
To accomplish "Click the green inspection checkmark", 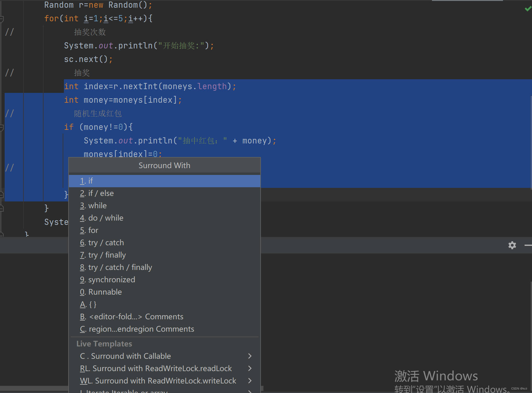I will point(528,9).
